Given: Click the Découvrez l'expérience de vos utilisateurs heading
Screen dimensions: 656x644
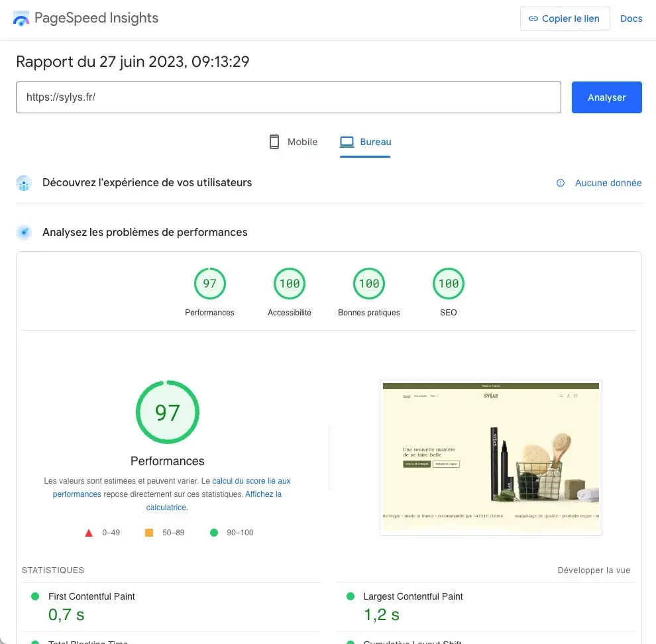Looking at the screenshot, I should [147, 183].
